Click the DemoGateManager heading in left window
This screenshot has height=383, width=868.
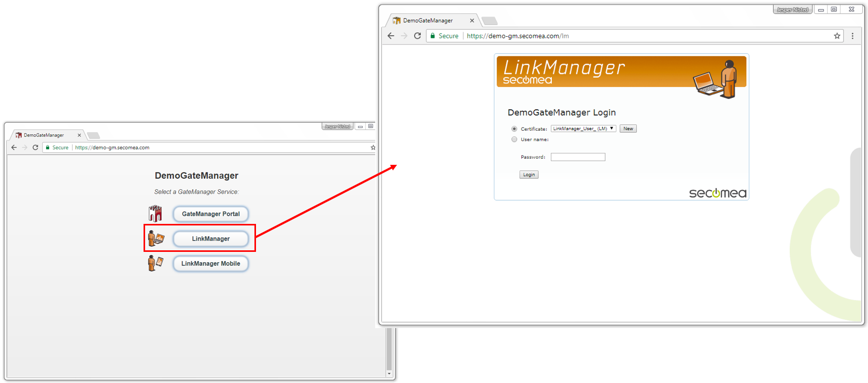click(196, 176)
